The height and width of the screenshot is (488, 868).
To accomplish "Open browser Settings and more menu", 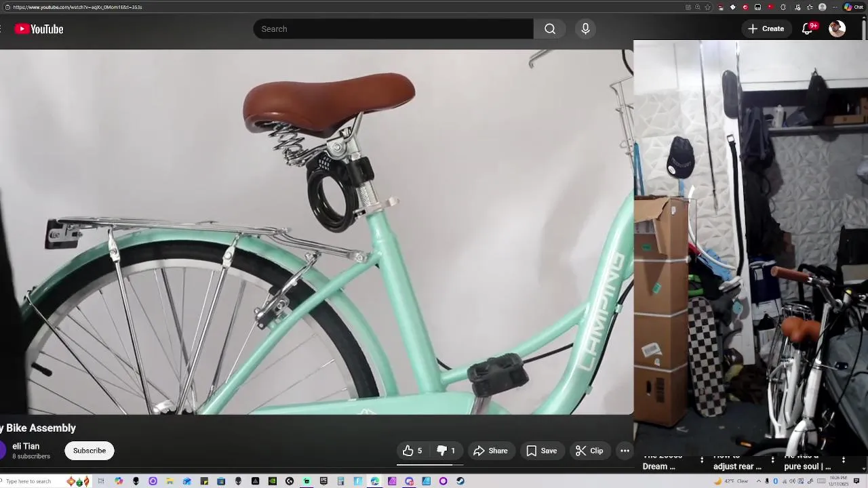I will (835, 7).
